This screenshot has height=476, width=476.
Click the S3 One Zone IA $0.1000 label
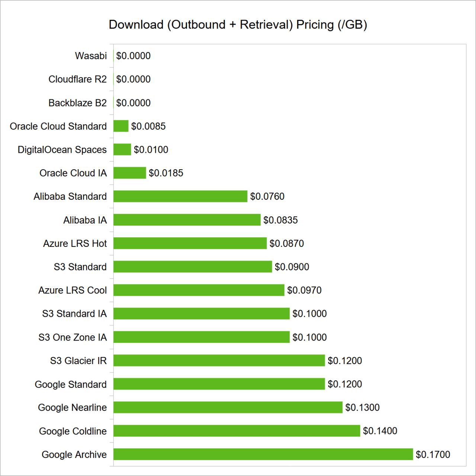[x=310, y=337]
